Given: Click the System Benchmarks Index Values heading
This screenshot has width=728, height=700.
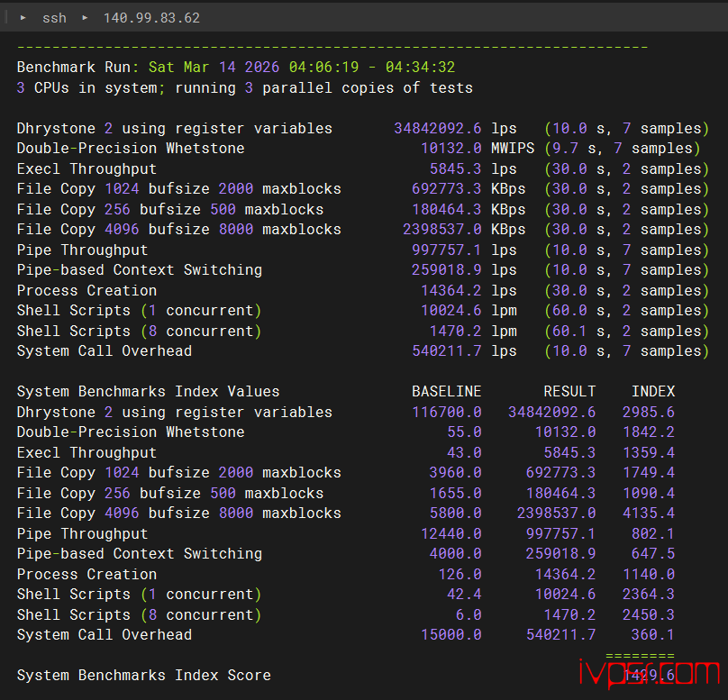Looking at the screenshot, I should pyautogui.click(x=148, y=392).
